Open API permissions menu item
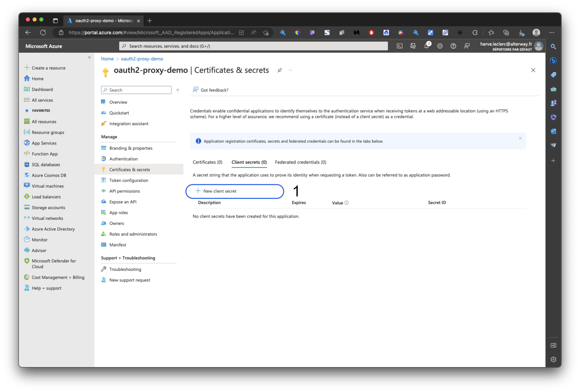This screenshot has width=580, height=392. pos(125,191)
